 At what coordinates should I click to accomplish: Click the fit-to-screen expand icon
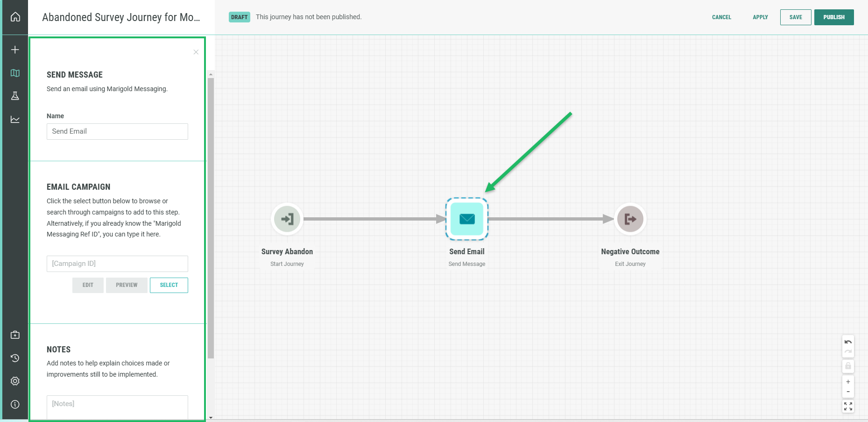coord(848,407)
